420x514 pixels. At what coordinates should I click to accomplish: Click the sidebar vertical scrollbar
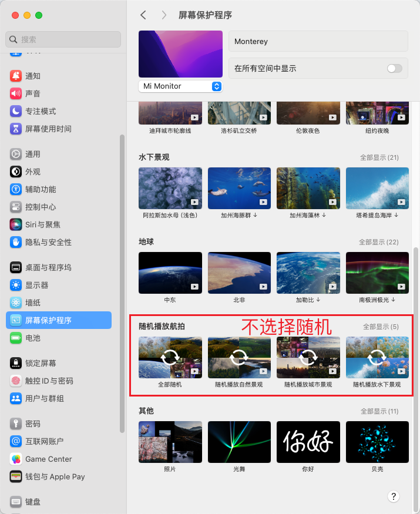122,284
